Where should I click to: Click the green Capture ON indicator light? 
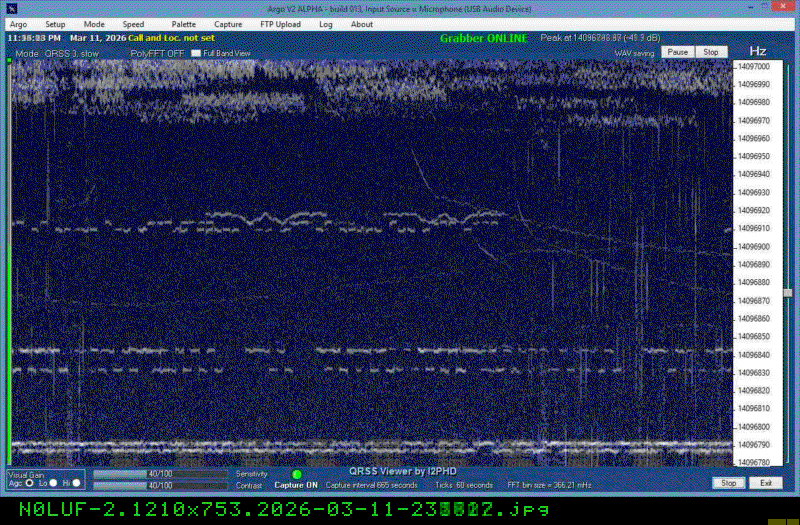[x=297, y=474]
